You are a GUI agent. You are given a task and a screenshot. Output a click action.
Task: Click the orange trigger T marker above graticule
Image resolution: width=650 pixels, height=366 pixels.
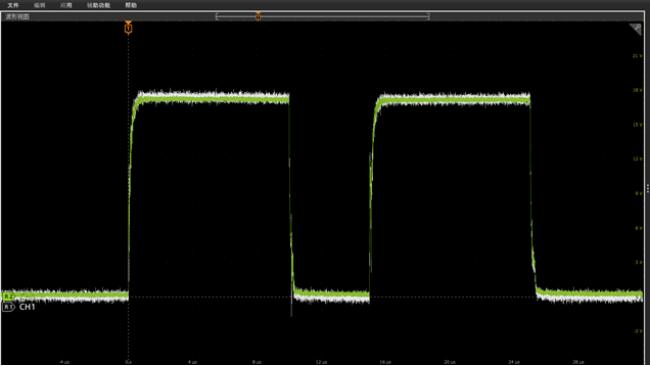point(129,27)
